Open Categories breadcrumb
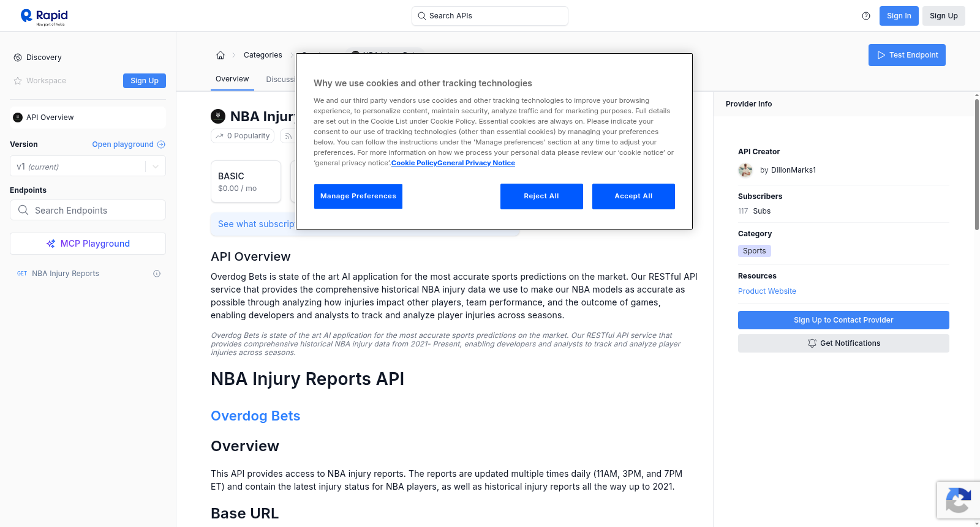980x527 pixels. pos(263,55)
